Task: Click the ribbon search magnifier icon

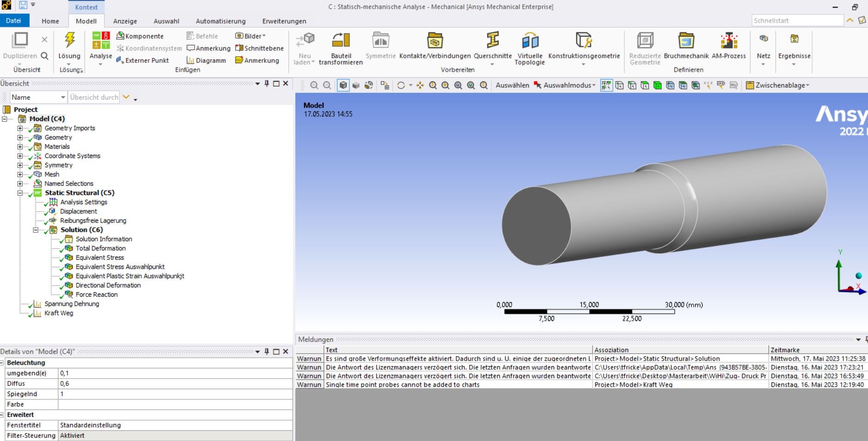Action: coord(44,56)
